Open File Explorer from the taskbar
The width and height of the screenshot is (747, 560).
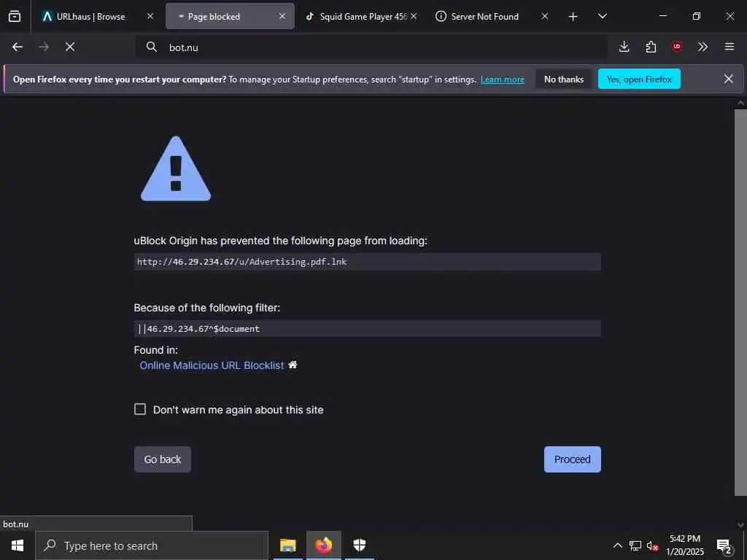(287, 545)
